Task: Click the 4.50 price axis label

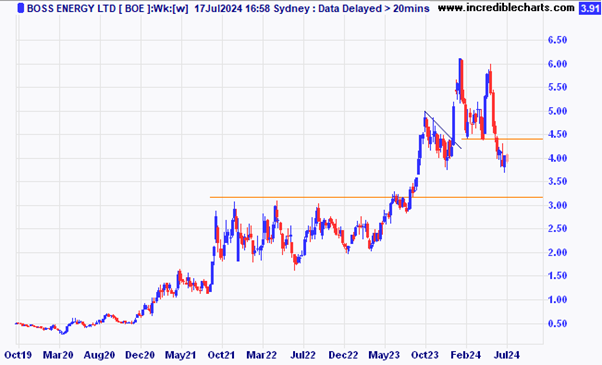Action: 557,135
